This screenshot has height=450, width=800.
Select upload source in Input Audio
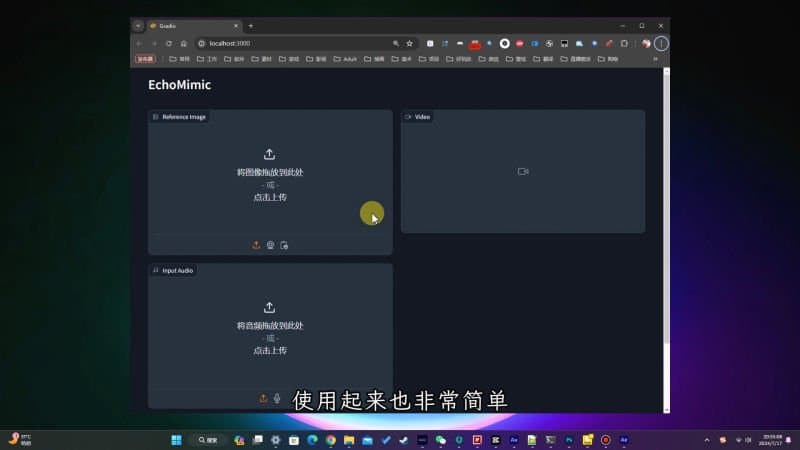pyautogui.click(x=263, y=398)
